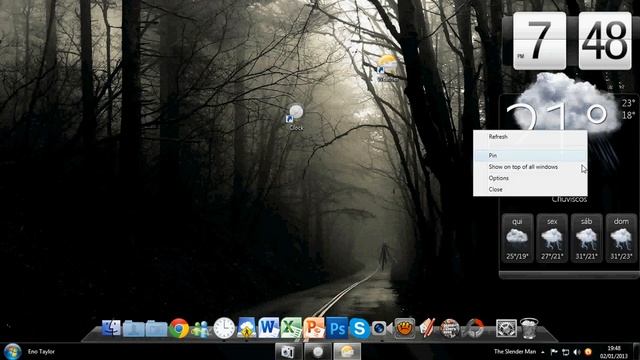
Task: Click The Slender Man taskbar toolbar label
Action: 515,351
